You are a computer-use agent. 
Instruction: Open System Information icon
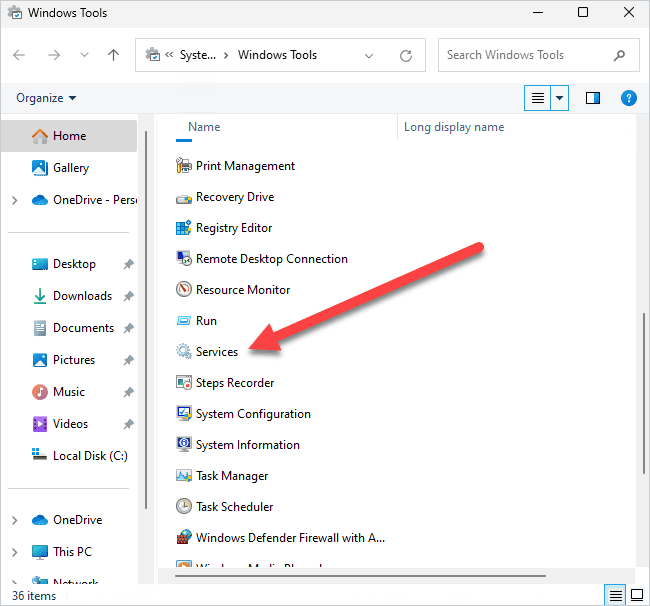(184, 444)
